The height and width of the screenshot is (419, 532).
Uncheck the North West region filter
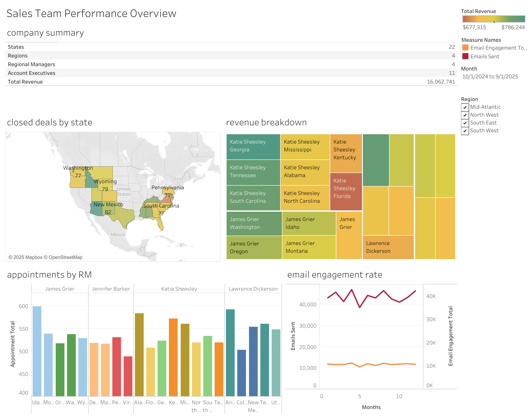tap(465, 115)
